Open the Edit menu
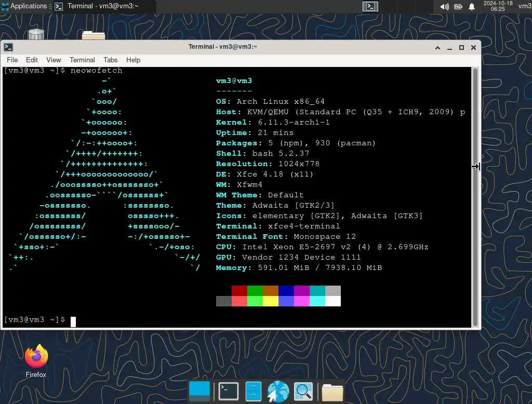The height and width of the screenshot is (404, 532). pyautogui.click(x=32, y=60)
